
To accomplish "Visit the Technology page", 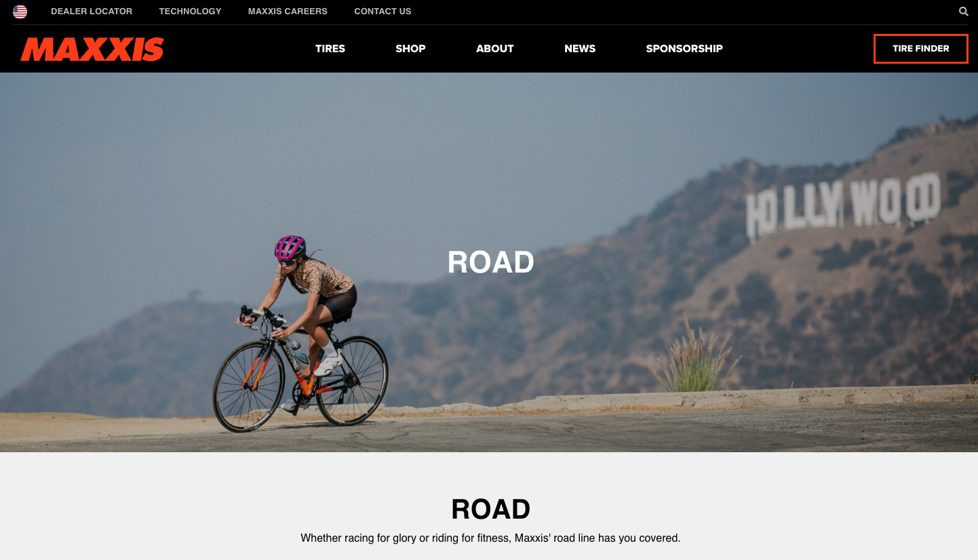I will pyautogui.click(x=190, y=12).
